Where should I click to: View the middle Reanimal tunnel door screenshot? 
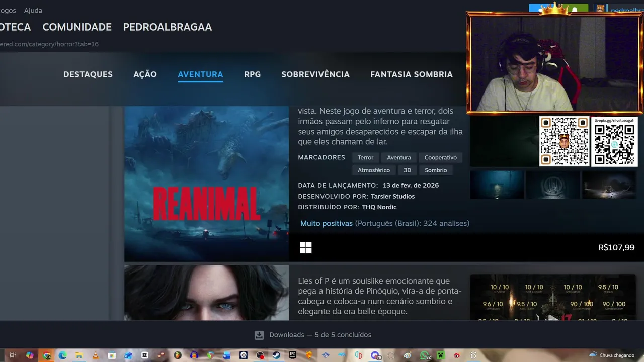coord(553,185)
